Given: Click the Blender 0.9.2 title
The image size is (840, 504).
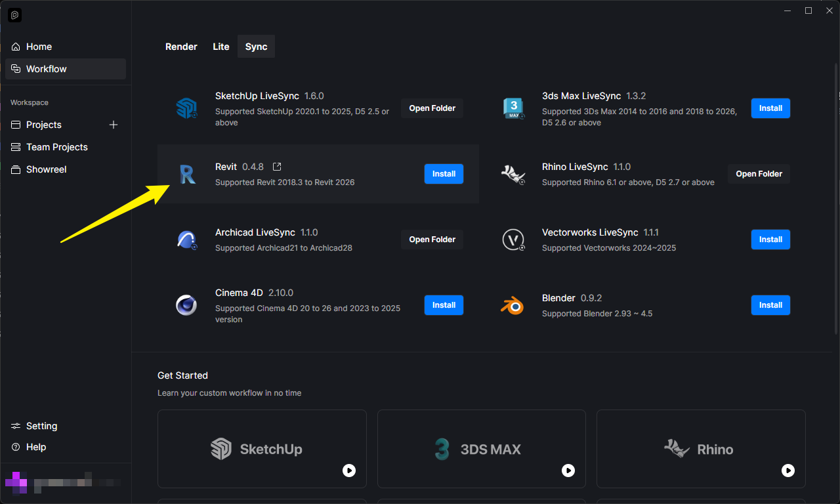Looking at the screenshot, I should 572,298.
